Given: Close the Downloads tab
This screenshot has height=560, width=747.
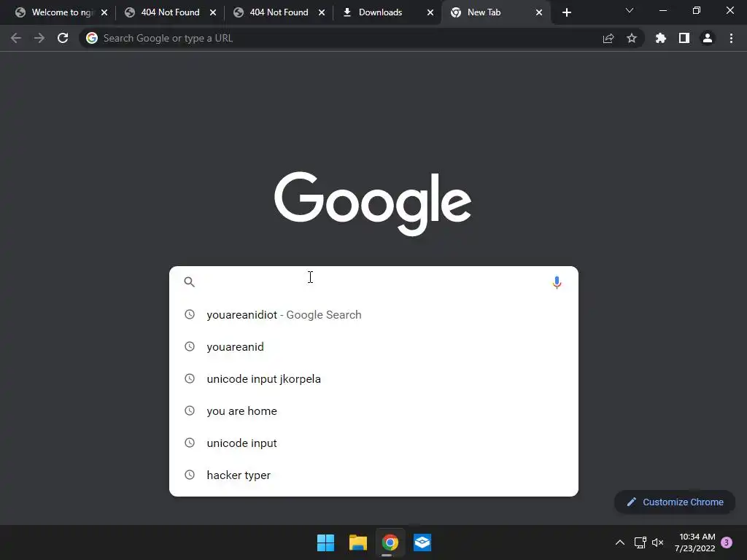Looking at the screenshot, I should pos(430,12).
